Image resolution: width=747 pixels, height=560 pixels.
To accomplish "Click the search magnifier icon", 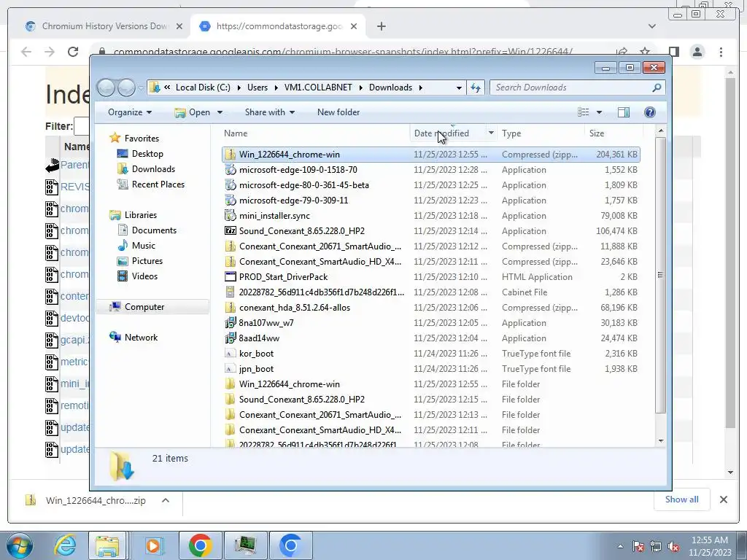I will 657,87.
